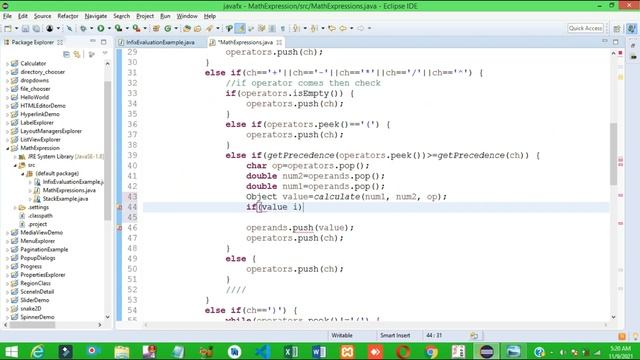Click the Open Type icon

pos(187,29)
